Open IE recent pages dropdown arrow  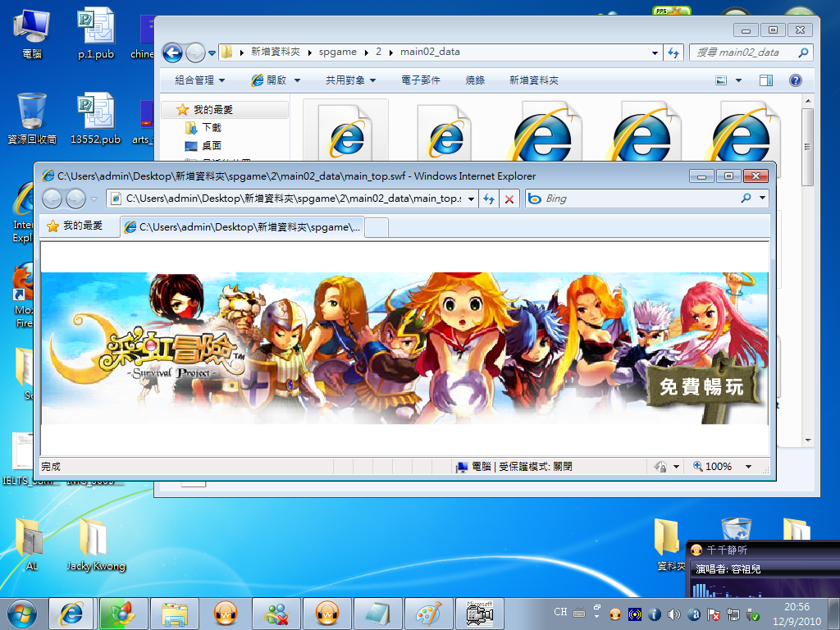(x=94, y=199)
